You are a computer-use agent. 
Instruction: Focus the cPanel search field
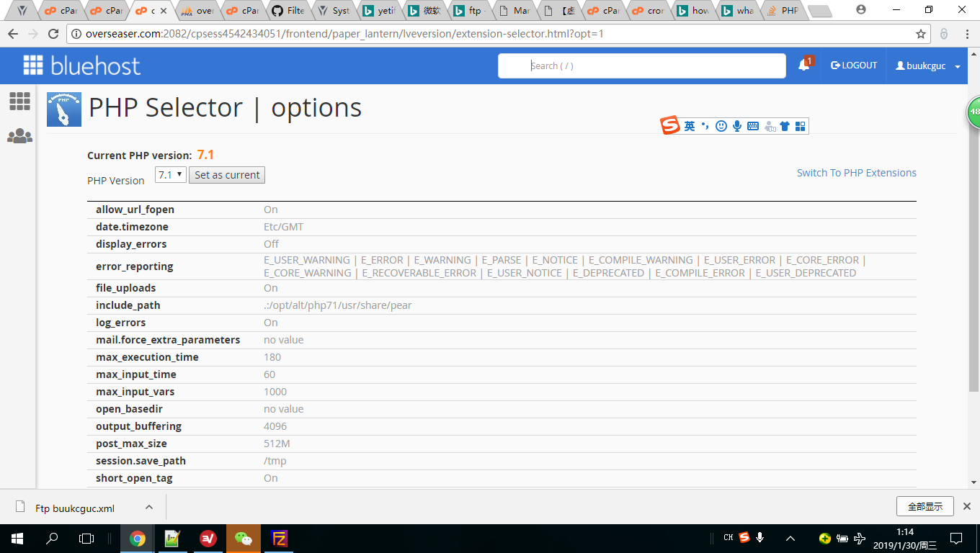point(642,66)
